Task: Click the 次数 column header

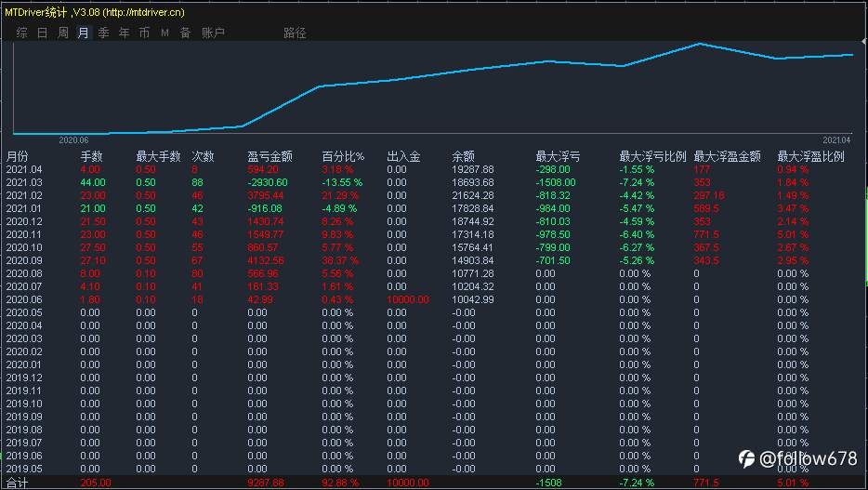Action: point(203,156)
